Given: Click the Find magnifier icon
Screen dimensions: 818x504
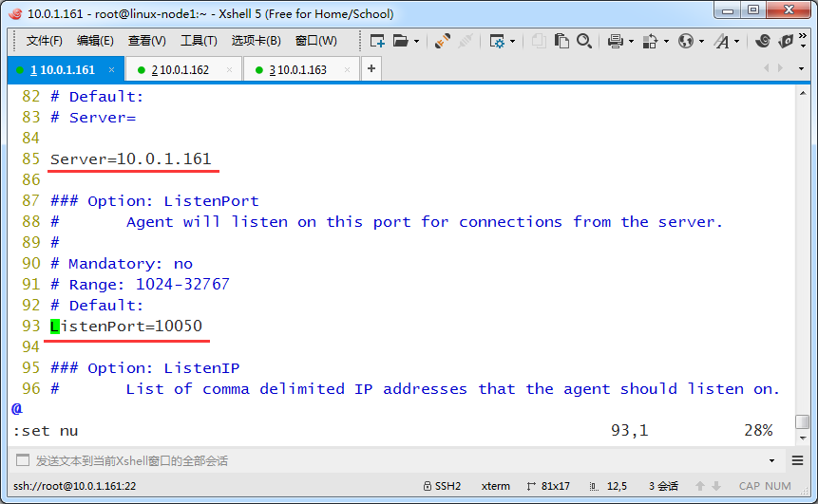Looking at the screenshot, I should coord(583,41).
